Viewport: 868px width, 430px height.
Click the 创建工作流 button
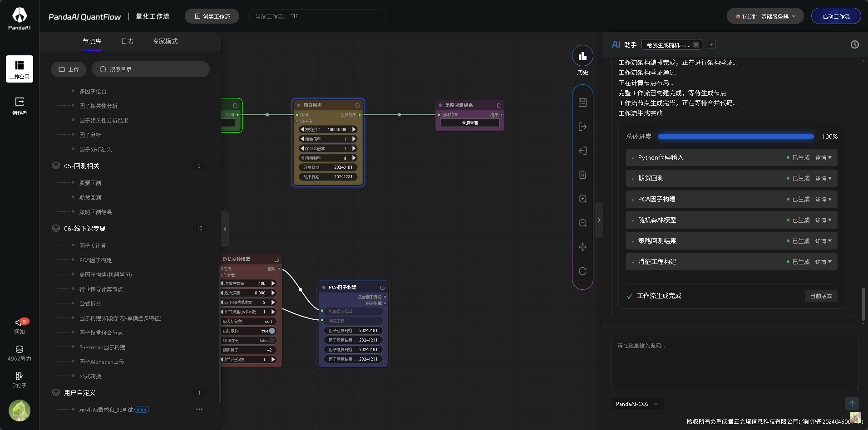click(x=212, y=16)
